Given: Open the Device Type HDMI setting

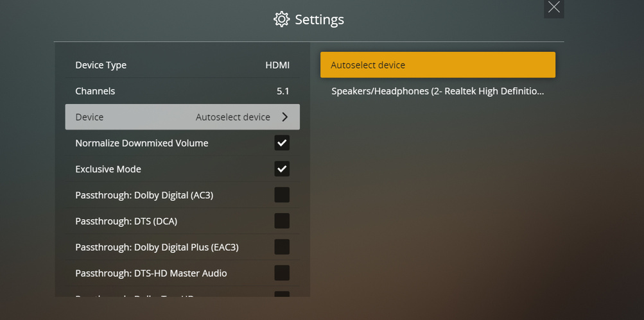Looking at the screenshot, I should click(x=182, y=65).
